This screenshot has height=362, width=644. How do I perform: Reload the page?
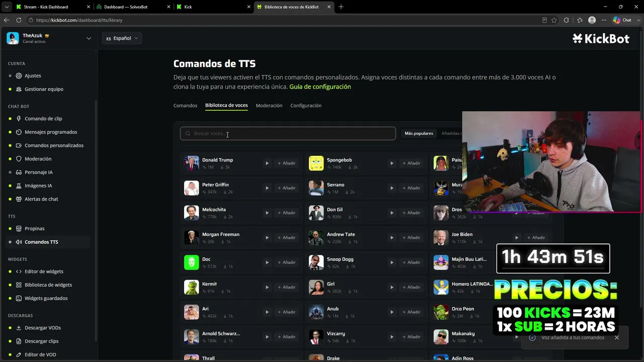(x=19, y=20)
